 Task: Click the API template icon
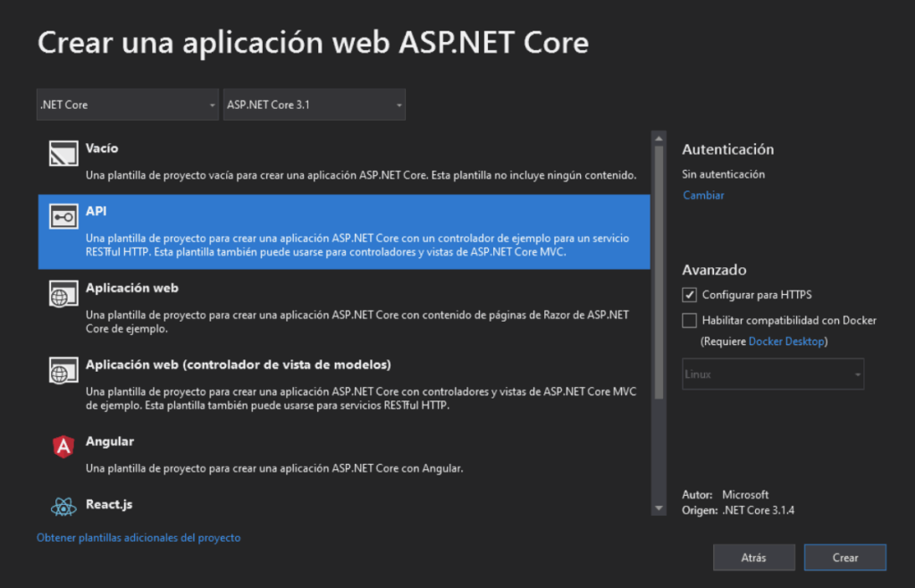pyautogui.click(x=63, y=217)
